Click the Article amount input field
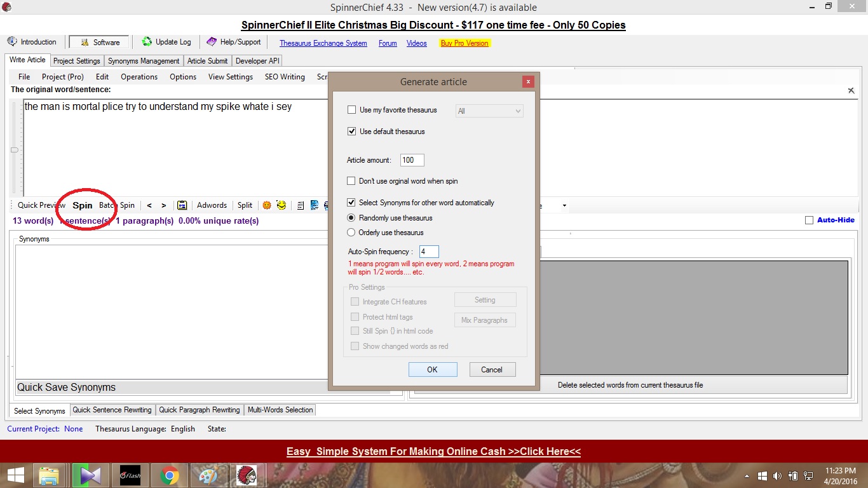The height and width of the screenshot is (488, 868). click(x=412, y=160)
